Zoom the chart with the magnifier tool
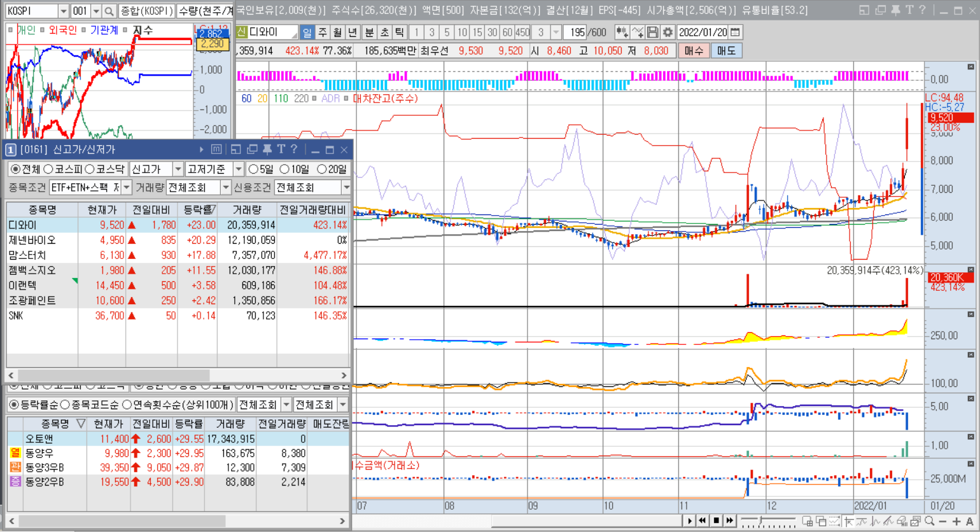The height and width of the screenshot is (532, 980). (930, 521)
